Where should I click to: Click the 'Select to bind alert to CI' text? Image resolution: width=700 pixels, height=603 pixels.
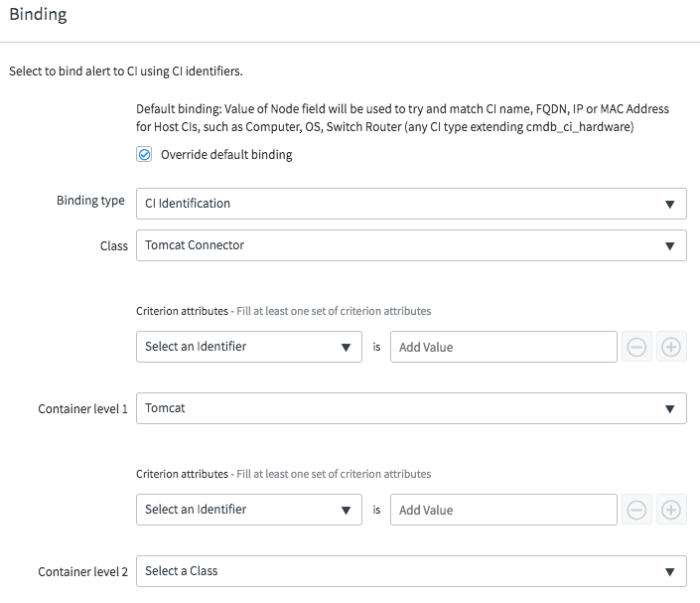[126, 71]
